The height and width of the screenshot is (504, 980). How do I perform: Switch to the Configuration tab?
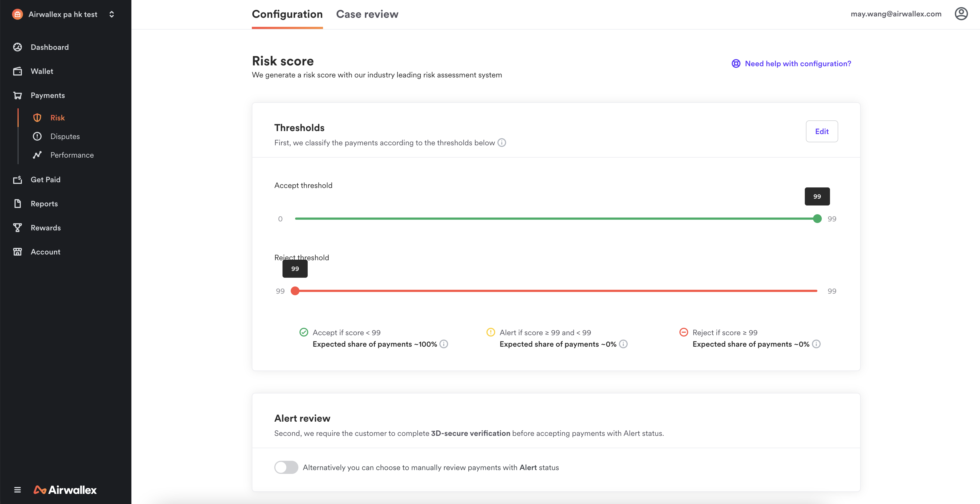pos(287,14)
